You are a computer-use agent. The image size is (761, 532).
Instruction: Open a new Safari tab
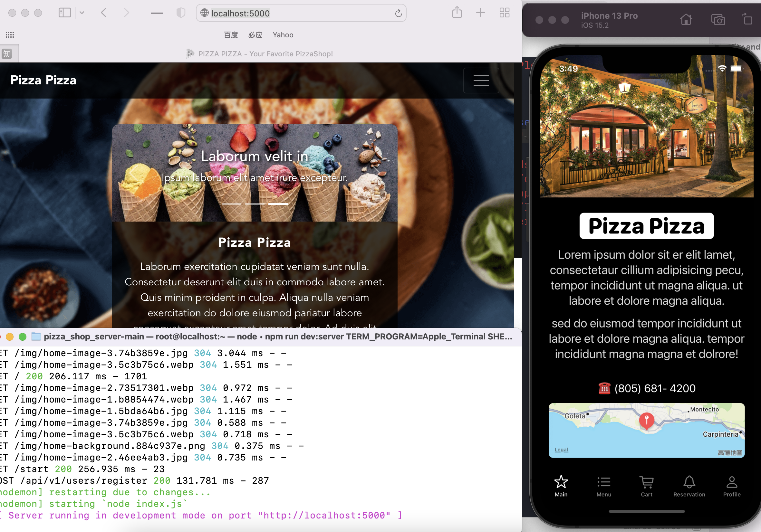[x=480, y=13]
